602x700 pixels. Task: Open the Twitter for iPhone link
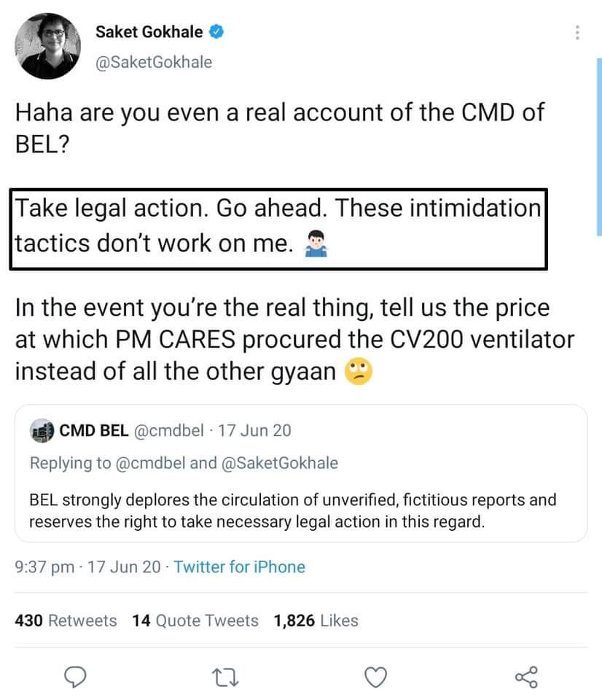click(x=240, y=567)
